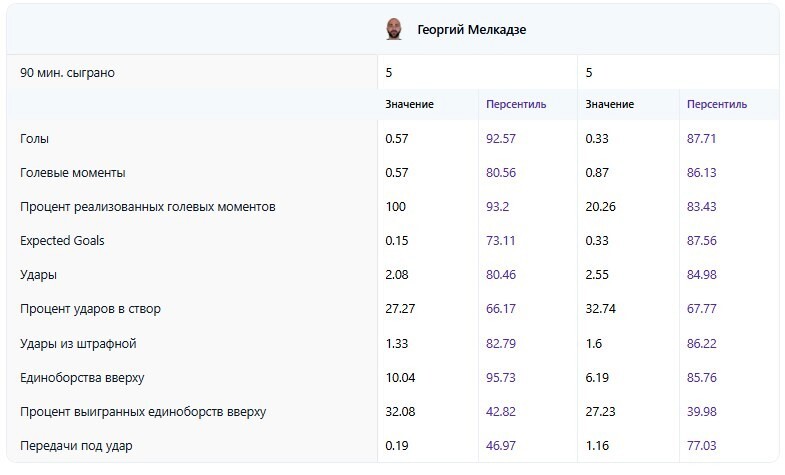The height and width of the screenshot is (475, 785).
Task: Select percentile 39.98 for aerial duels won
Action: pos(701,412)
